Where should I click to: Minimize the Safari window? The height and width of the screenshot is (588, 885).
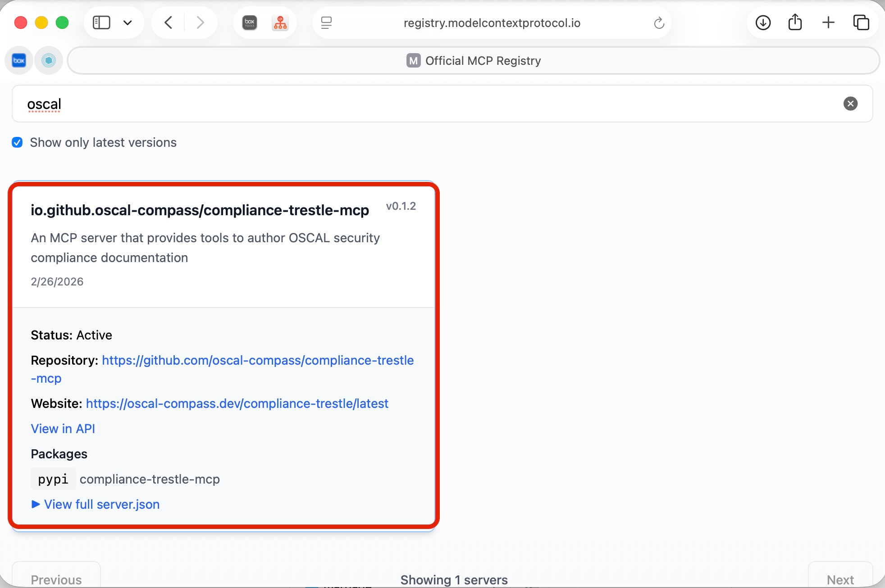pos(41,23)
